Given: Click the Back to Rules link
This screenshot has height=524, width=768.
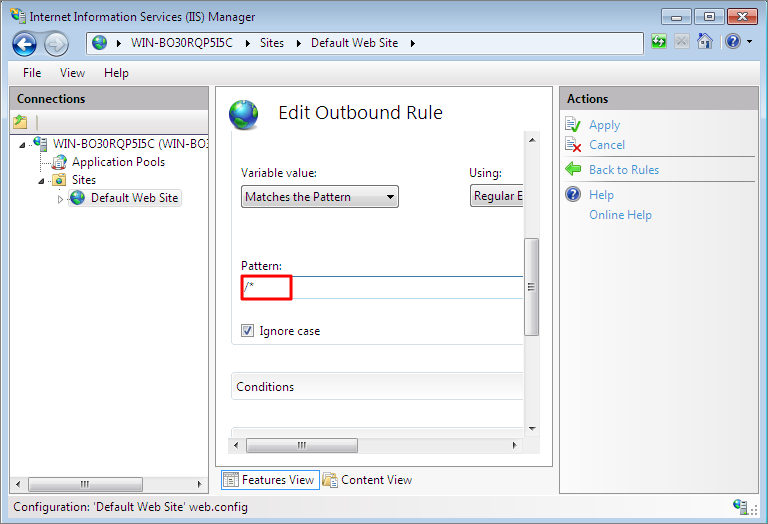Looking at the screenshot, I should click(624, 169).
